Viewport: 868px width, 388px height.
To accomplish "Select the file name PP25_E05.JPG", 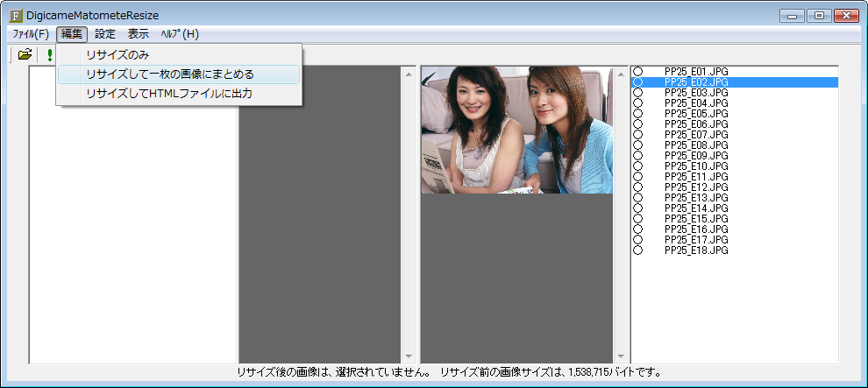I will click(x=696, y=113).
